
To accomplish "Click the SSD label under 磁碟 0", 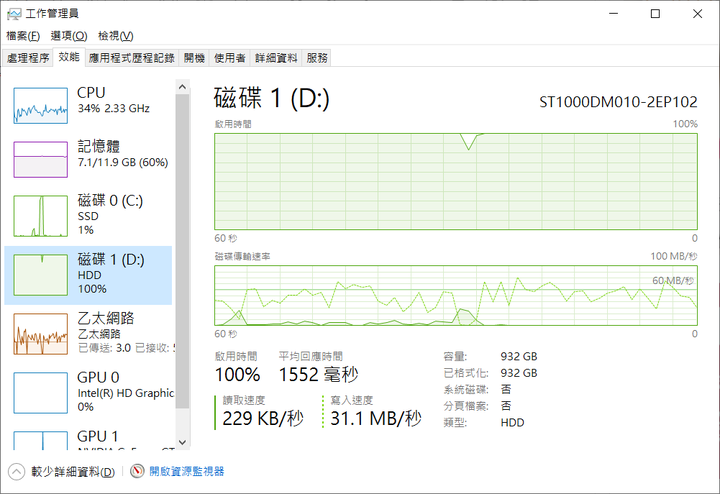I will 88,216.
